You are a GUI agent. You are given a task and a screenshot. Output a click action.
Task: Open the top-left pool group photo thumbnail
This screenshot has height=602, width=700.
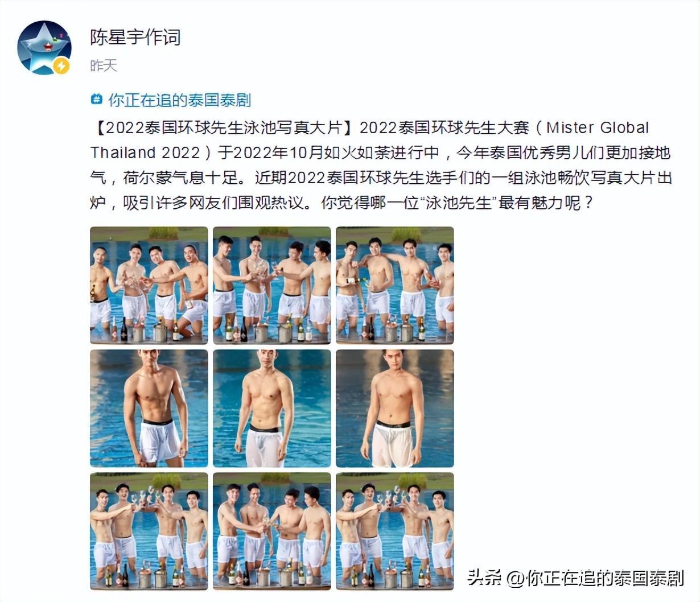click(149, 285)
